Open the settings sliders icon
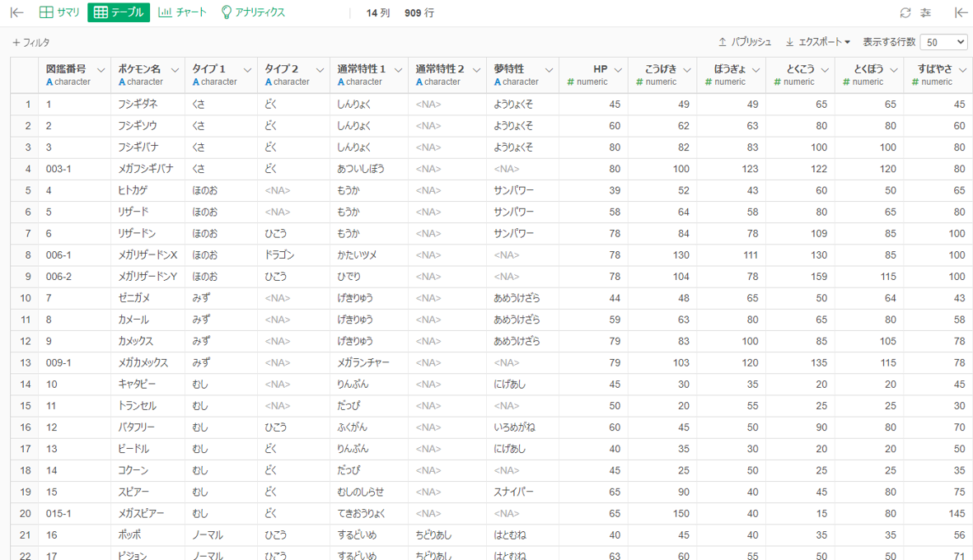Viewport: 973px width, 560px height. [925, 13]
